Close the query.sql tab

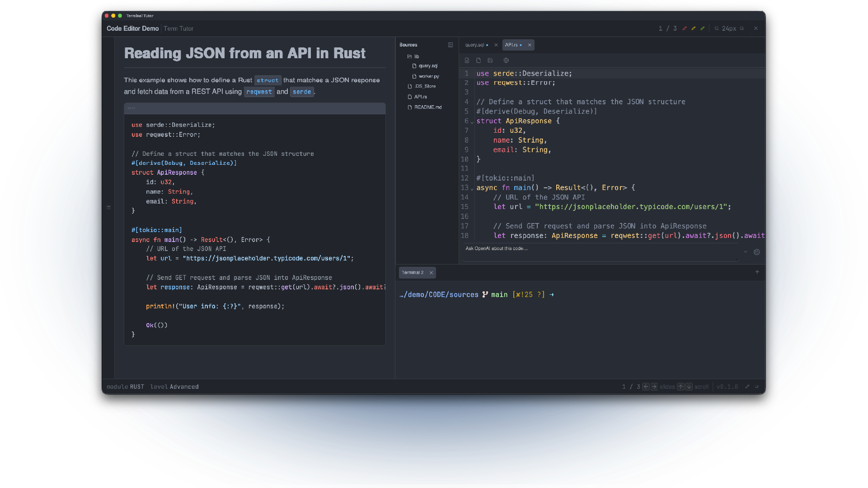496,45
